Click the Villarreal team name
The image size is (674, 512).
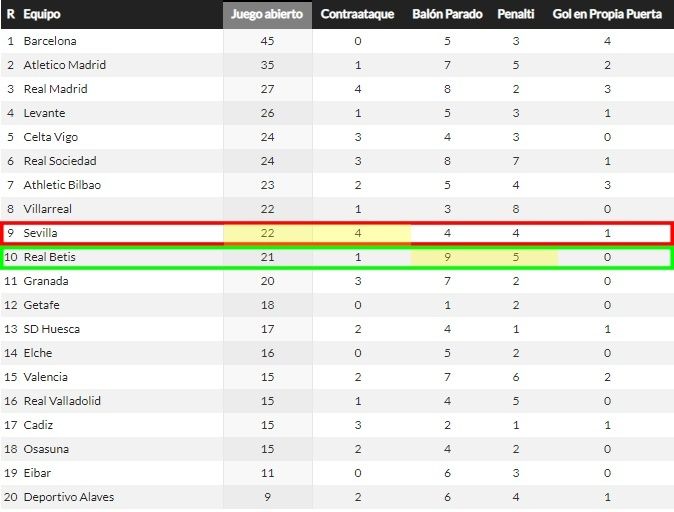click(x=50, y=209)
